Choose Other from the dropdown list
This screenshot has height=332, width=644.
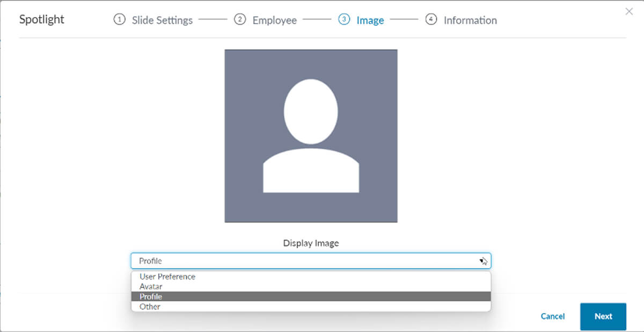(x=150, y=307)
